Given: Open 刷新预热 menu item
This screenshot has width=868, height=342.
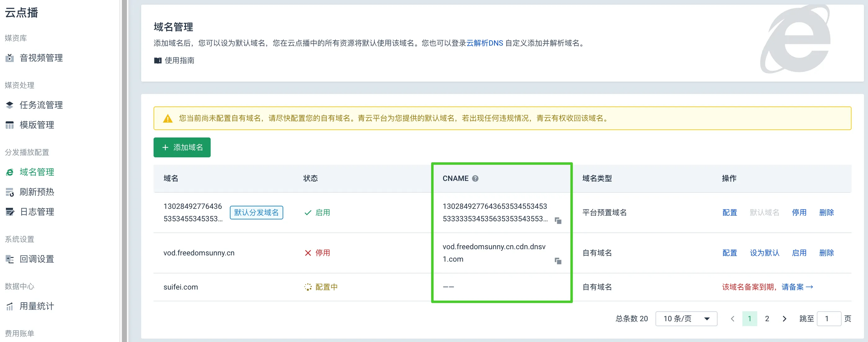Looking at the screenshot, I should (x=37, y=192).
